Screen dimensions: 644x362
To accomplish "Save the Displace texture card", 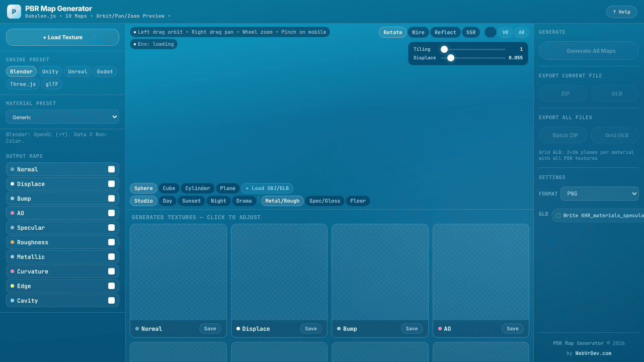I will [311, 328].
